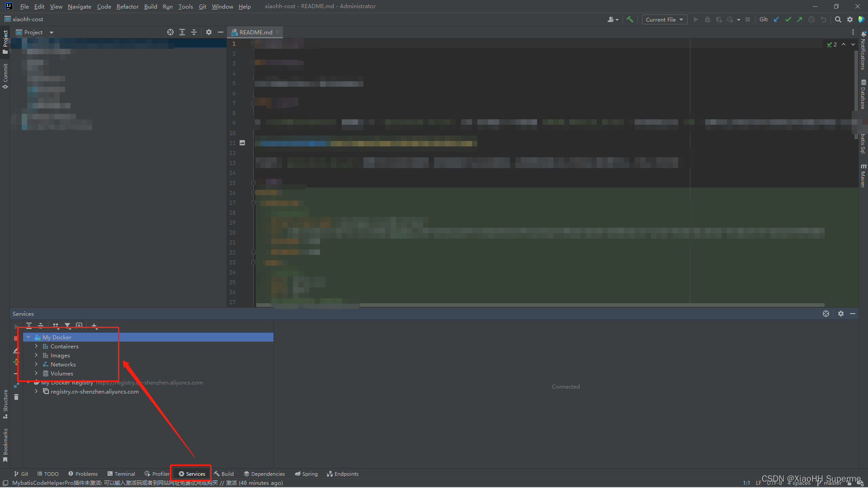Commit changes using the green Git checkmark

pos(788,19)
